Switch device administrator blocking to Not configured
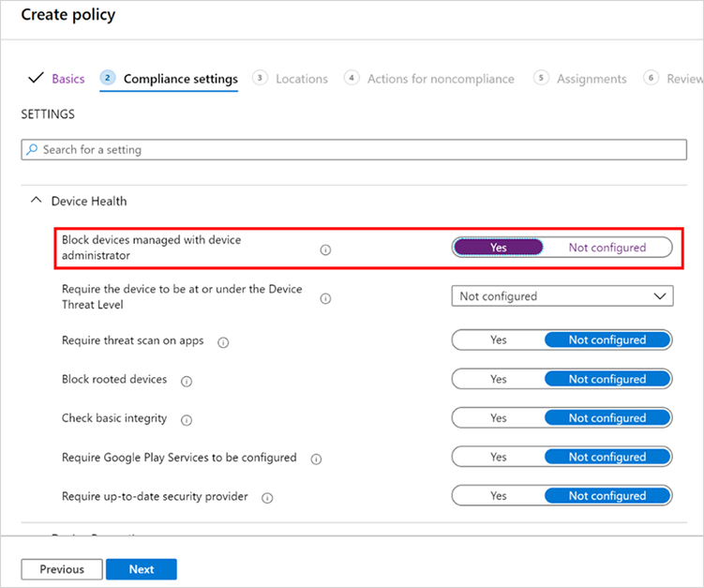 pos(607,248)
